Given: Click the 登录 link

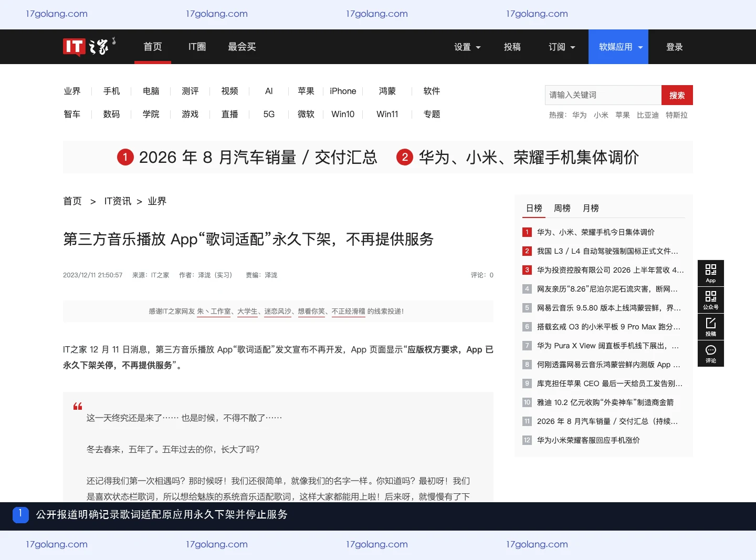Looking at the screenshot, I should [675, 47].
